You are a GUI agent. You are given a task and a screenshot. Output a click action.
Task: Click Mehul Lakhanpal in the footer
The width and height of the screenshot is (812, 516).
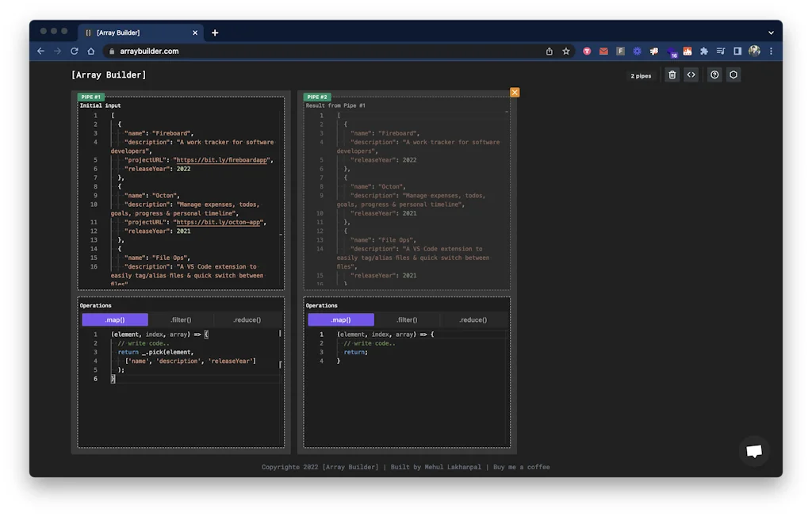coord(453,467)
